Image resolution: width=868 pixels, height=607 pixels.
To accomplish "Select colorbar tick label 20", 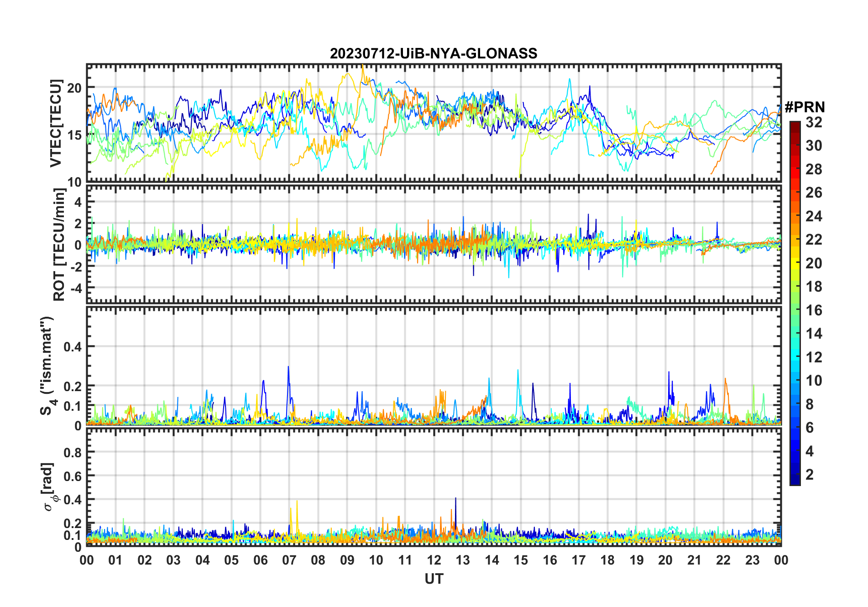I will pyautogui.click(x=814, y=263).
